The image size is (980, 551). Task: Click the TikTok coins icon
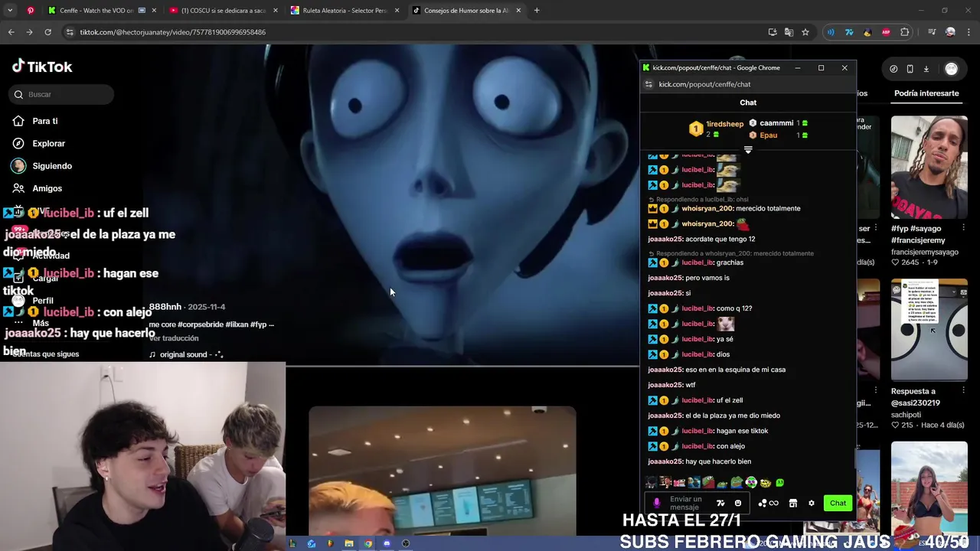893,69
